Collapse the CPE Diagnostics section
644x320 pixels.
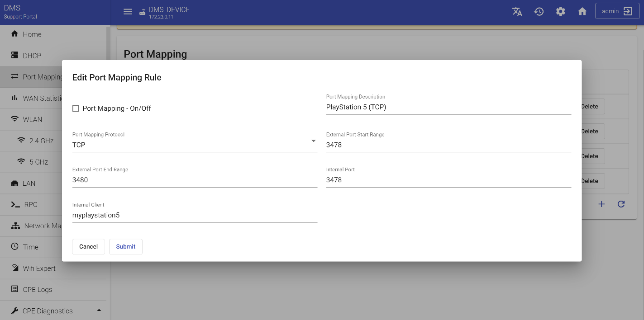pyautogui.click(x=99, y=311)
